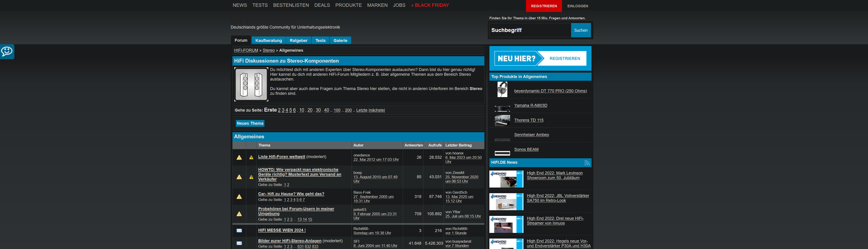Image resolution: width=868 pixels, height=249 pixels.
Task: Select DEALS in the top navigation
Action: (x=322, y=5)
